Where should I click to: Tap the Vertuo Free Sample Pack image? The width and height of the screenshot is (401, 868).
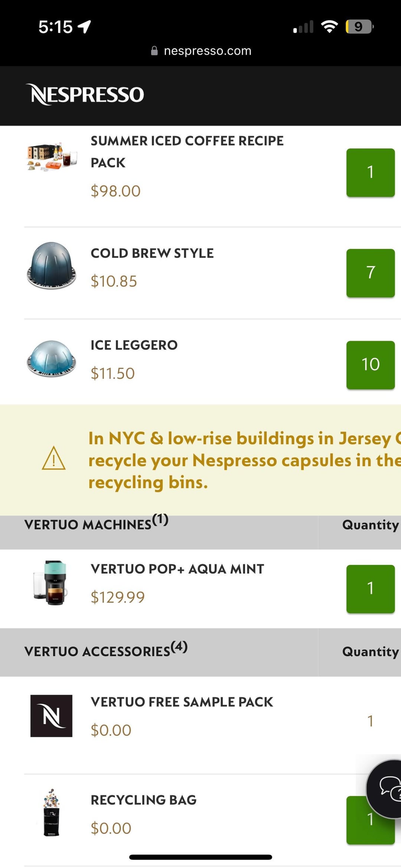[51, 716]
